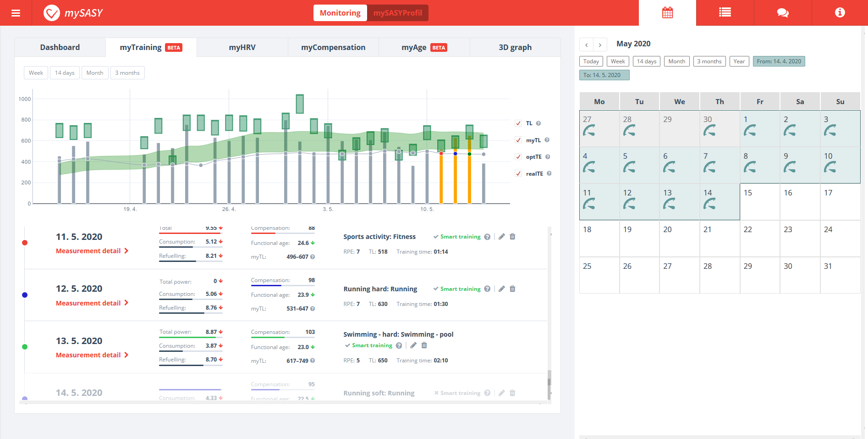Disable the realTE series checkbox
This screenshot has height=439, width=868.
click(518, 174)
